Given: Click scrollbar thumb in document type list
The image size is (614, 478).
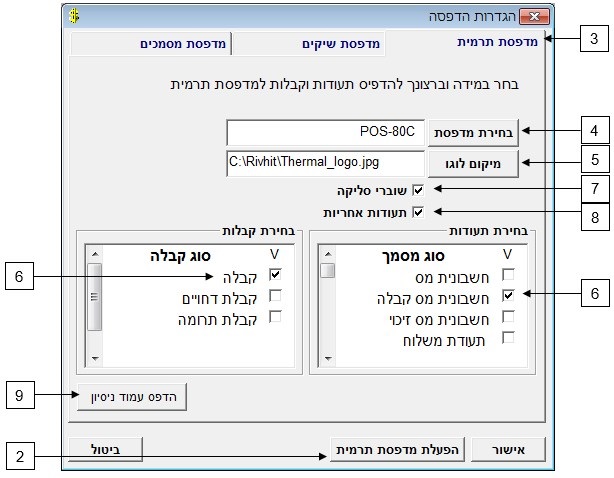Looking at the screenshot, I should pyautogui.click(x=328, y=271).
